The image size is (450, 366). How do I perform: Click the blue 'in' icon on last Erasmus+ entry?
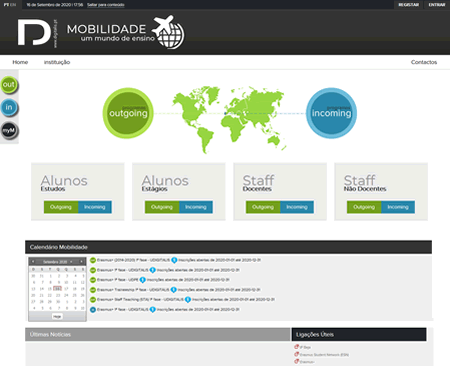pos(93,310)
